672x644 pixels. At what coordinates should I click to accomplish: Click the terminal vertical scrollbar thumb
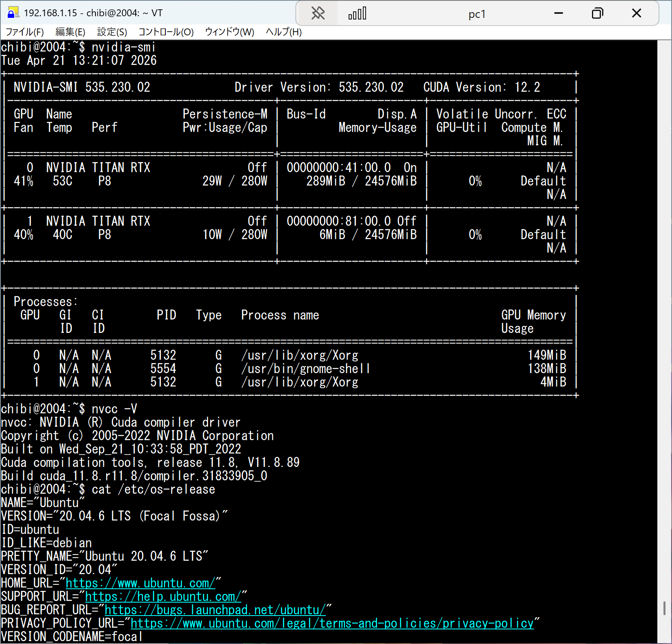[x=664, y=608]
